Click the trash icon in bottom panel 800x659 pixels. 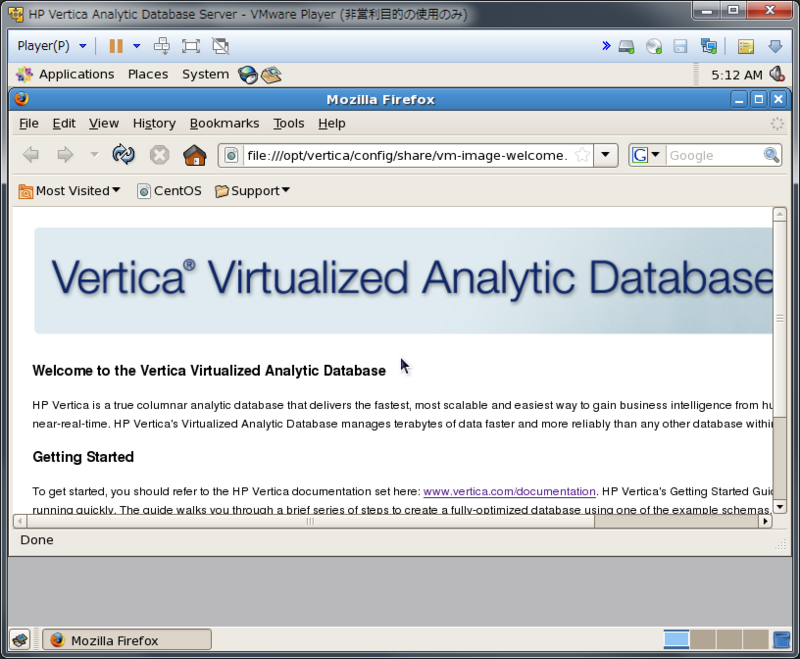(781, 640)
